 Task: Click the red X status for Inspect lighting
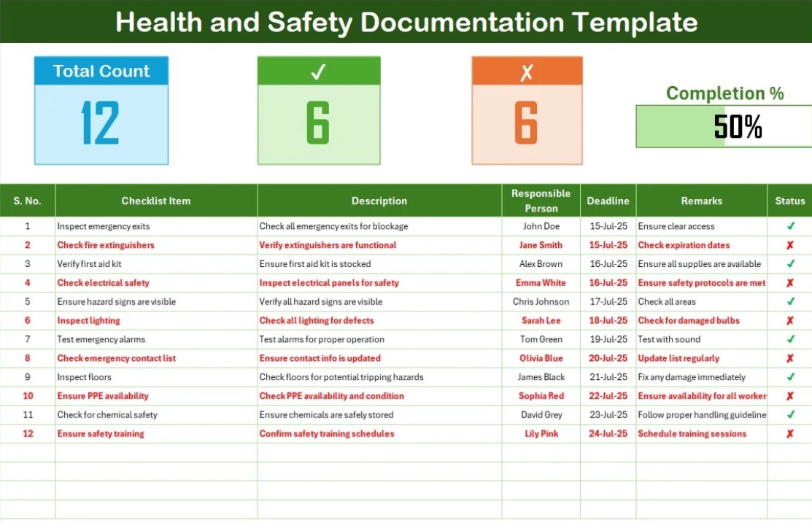click(x=790, y=320)
